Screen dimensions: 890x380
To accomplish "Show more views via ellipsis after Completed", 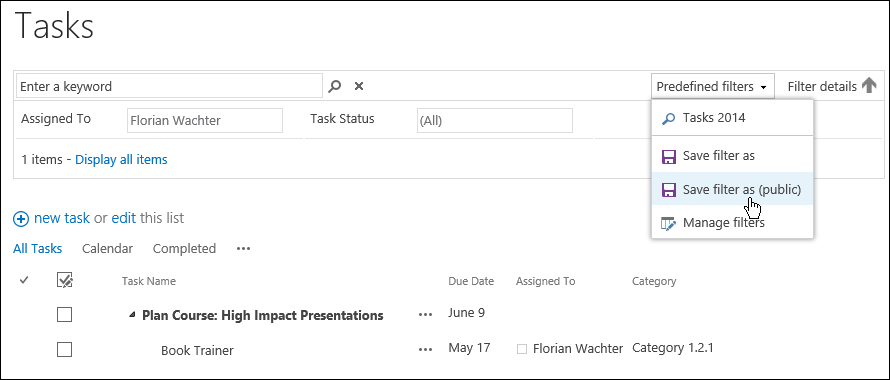I will (244, 249).
